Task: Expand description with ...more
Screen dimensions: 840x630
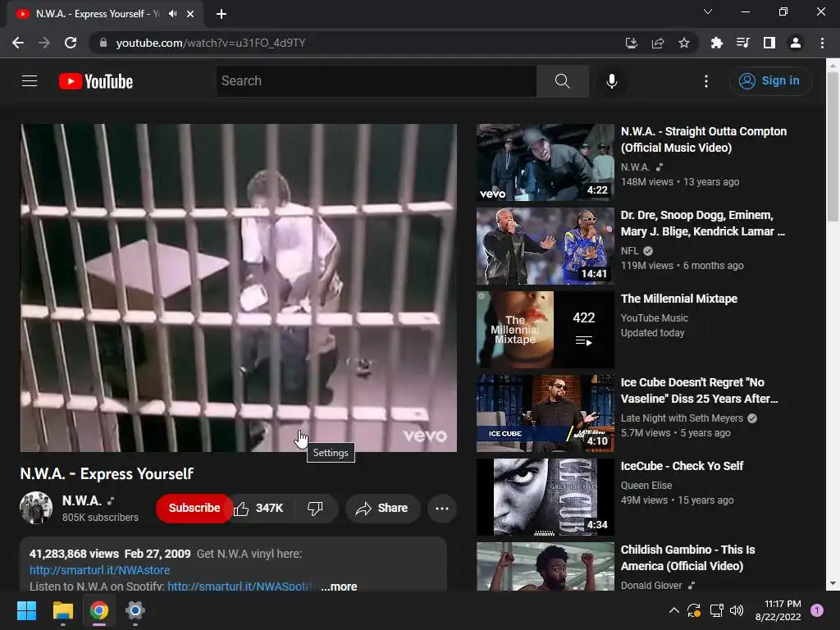Action: pos(339,586)
